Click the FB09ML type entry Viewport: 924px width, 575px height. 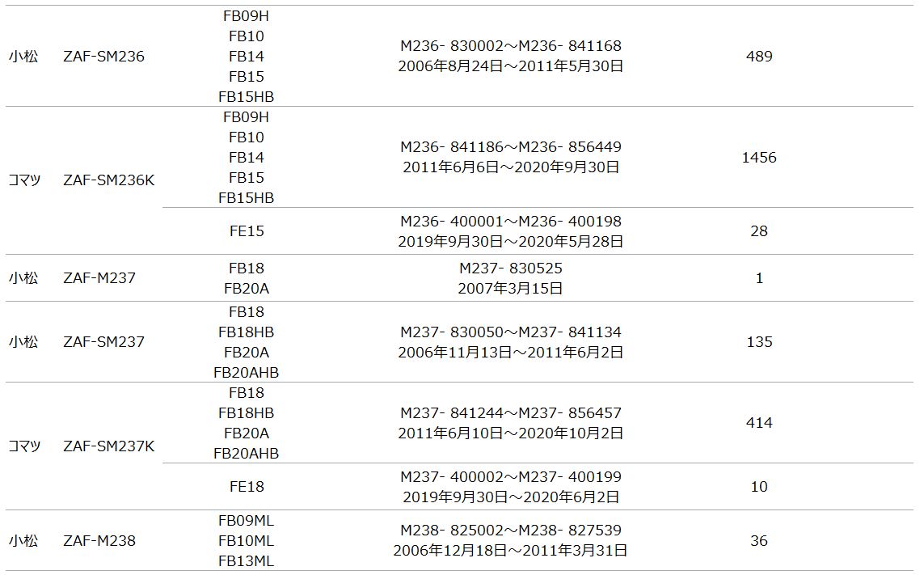[x=247, y=521]
